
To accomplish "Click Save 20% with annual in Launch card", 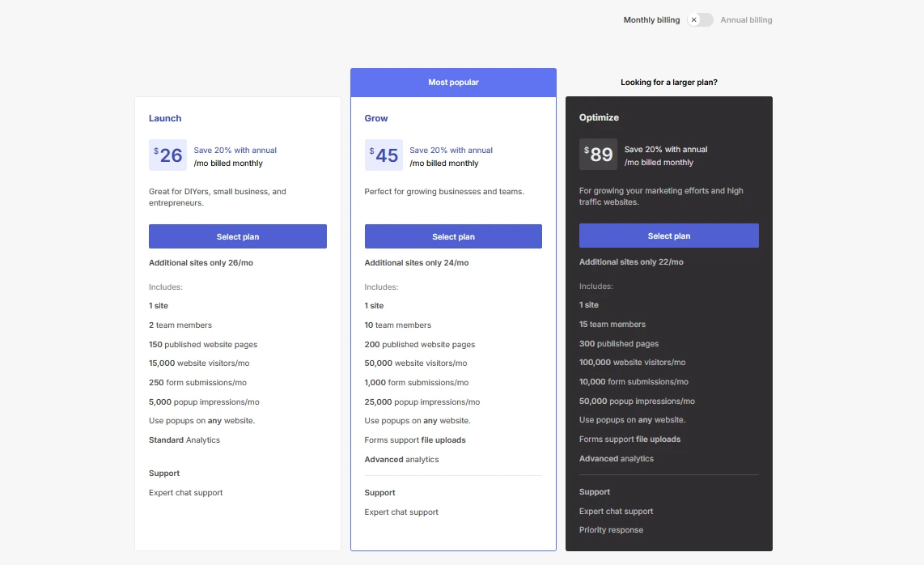I will tap(235, 151).
